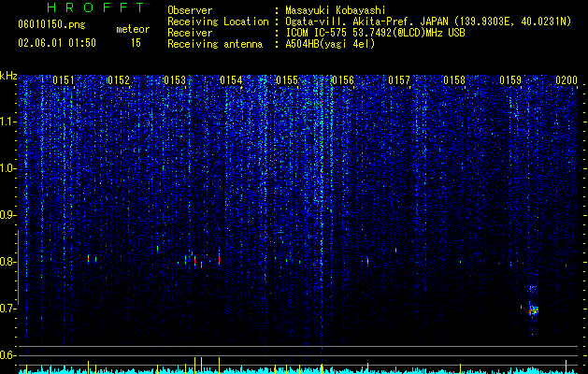Select the A504HB(yagi 4el) antenna text

330,44
